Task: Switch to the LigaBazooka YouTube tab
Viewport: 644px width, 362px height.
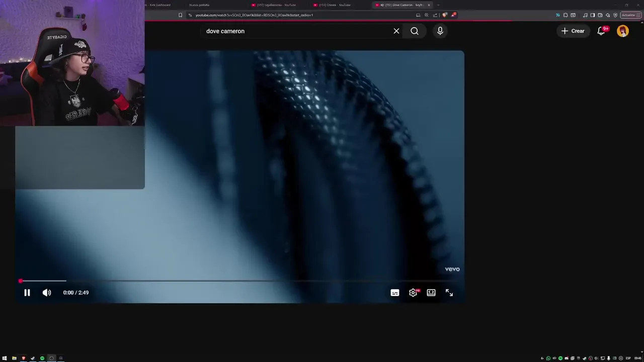Action: (276, 5)
